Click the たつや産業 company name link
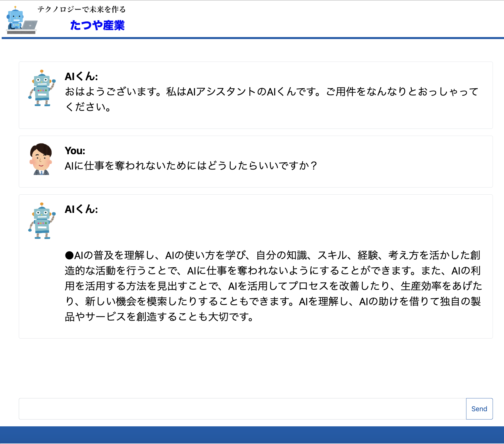The width and height of the screenshot is (504, 444). [98, 26]
